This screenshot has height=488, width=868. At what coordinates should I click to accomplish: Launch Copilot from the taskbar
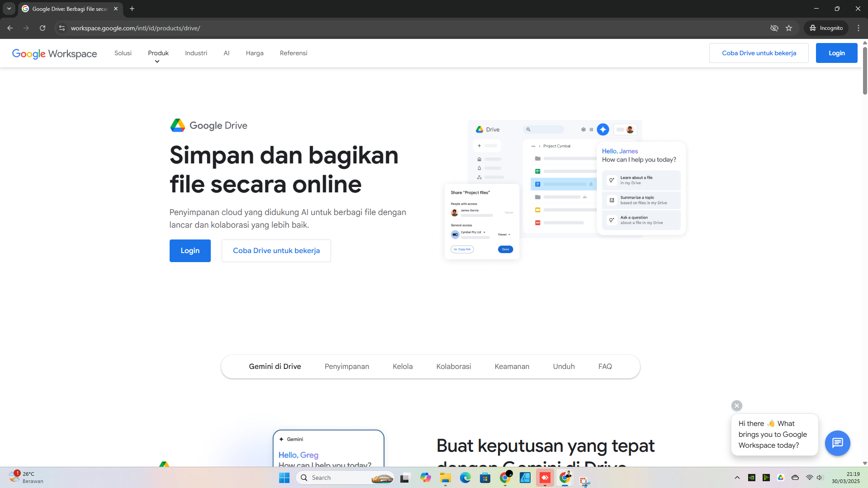[x=425, y=478]
